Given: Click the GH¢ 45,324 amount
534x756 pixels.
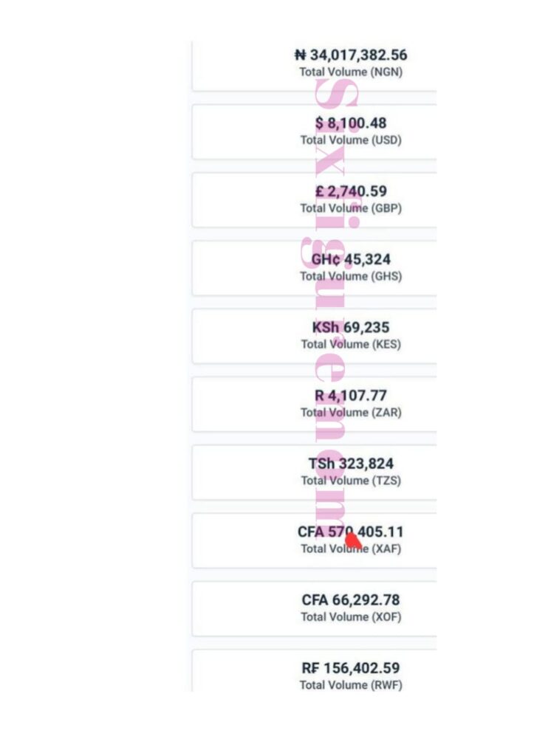Looking at the screenshot, I should [x=351, y=259].
